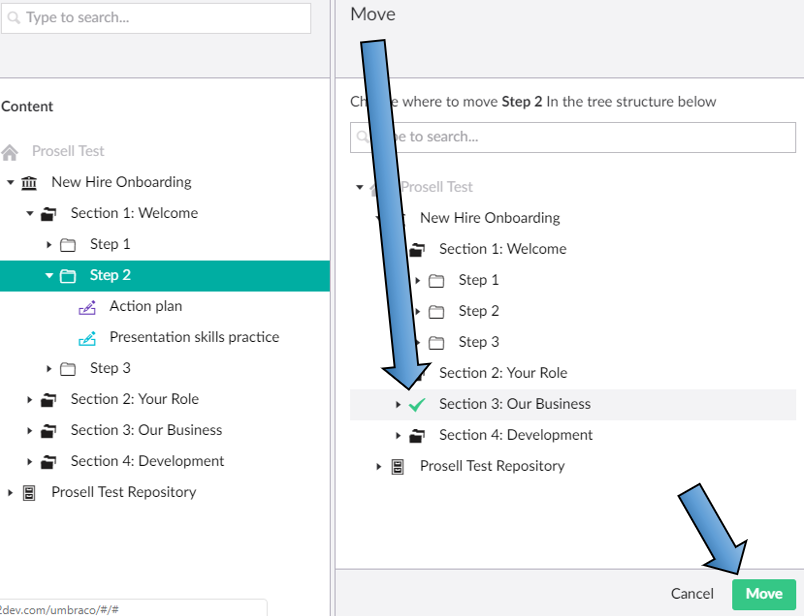Click the Prosell Test Repository icon in Move dialog
This screenshot has height=616, width=804.
398,467
